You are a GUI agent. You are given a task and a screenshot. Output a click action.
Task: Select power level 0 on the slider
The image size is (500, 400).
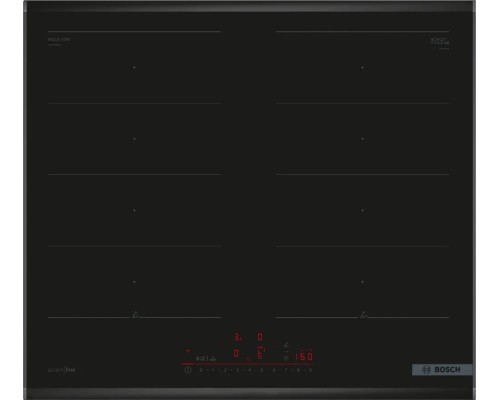click(x=201, y=370)
